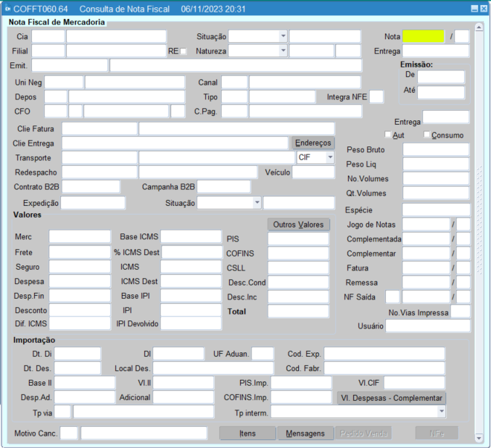Open the Situação dropdown at top

[283, 36]
